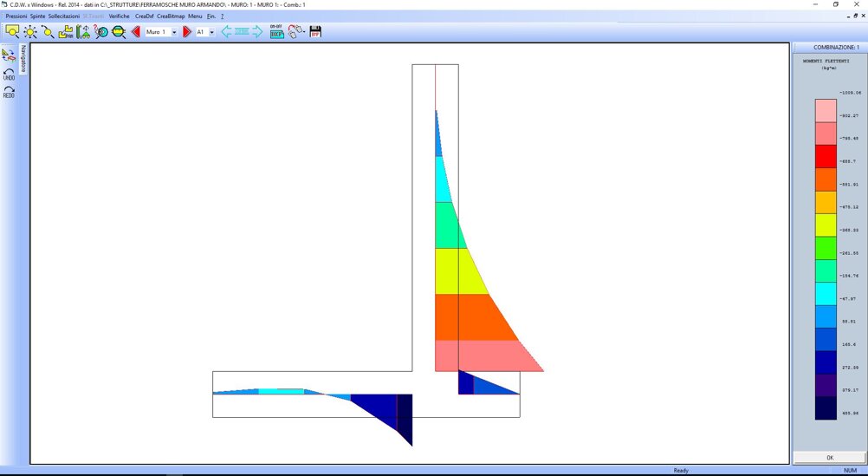Click the PAN hand tool icon
Image resolution: width=868 pixels, height=476 pixels.
click(65, 31)
